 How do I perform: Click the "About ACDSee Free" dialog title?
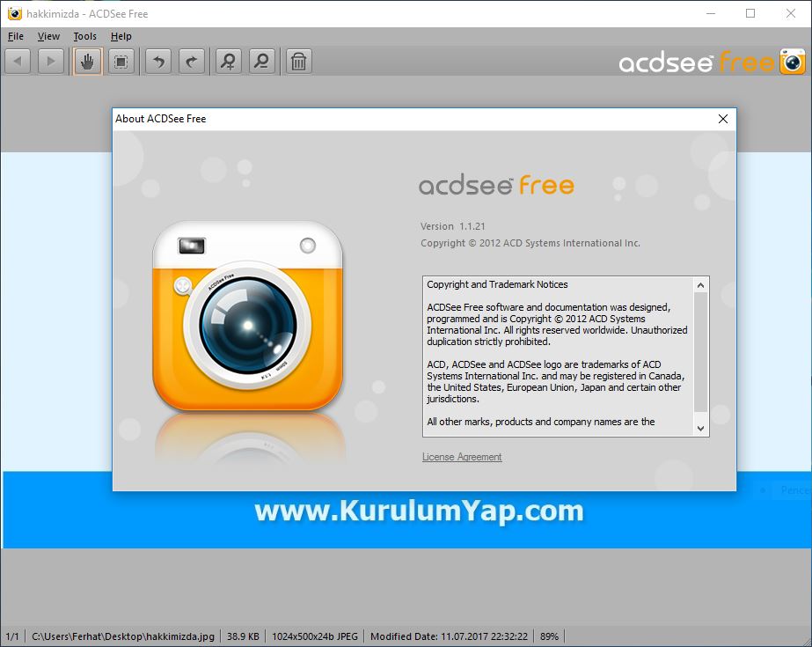[160, 119]
